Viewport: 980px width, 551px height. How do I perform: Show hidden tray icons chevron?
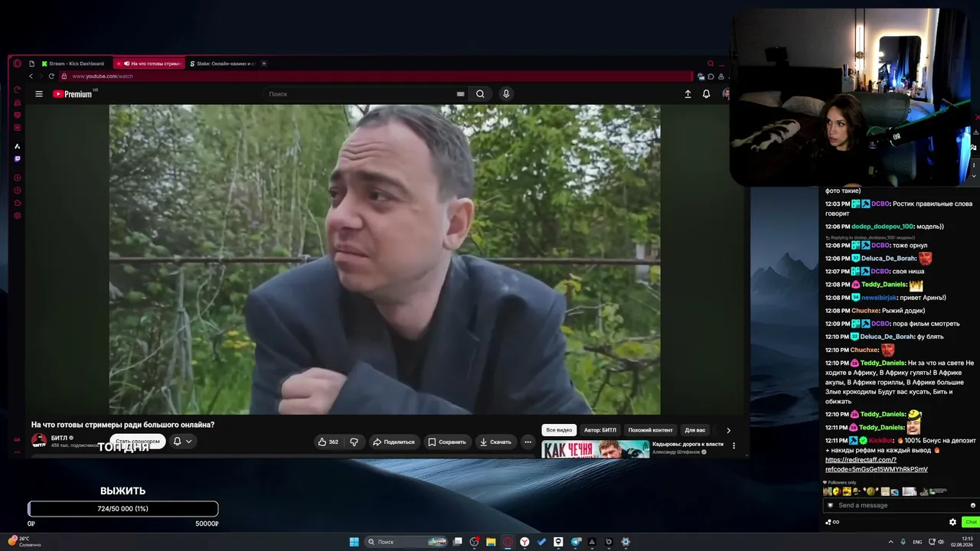[x=891, y=542]
